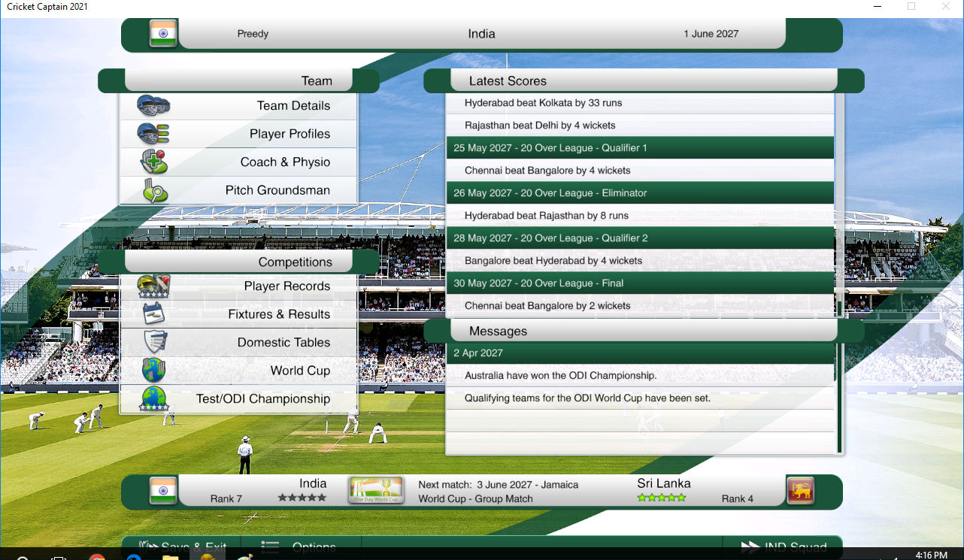The image size is (964, 560).
Task: Click the helmets icon beside Team Details
Action: pos(153,106)
